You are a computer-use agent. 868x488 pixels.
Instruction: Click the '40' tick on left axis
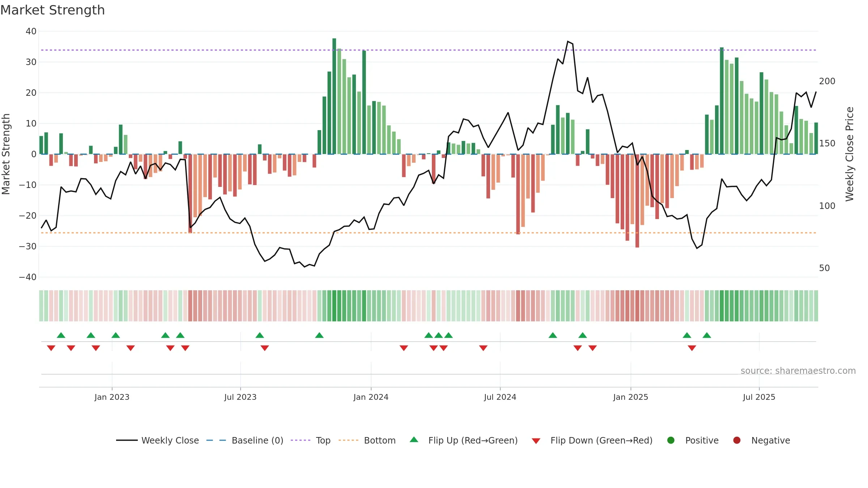tap(31, 31)
